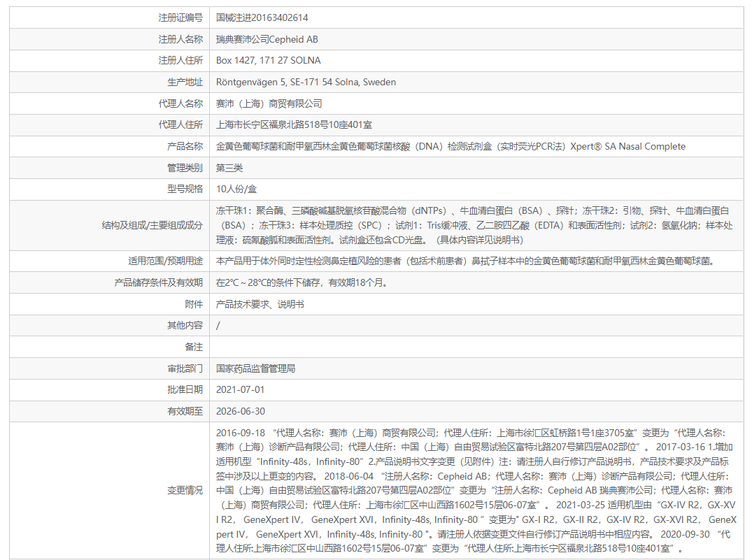Screen dimensions: 752x560
Task: Click the 备注 row label
Action: click(194, 347)
